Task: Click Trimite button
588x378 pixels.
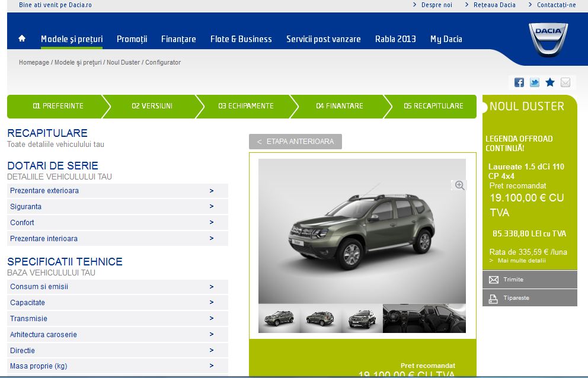Action: [x=529, y=280]
